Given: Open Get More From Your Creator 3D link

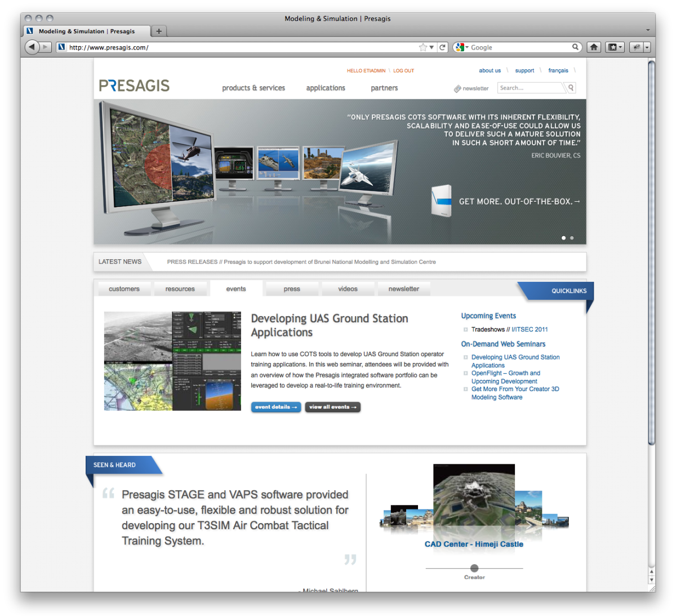Looking at the screenshot, I should coord(515,393).
